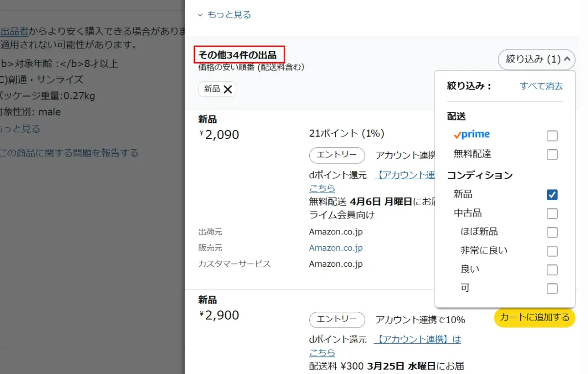Uncheck the 新品 condition filter
588x374 pixels.
[552, 194]
